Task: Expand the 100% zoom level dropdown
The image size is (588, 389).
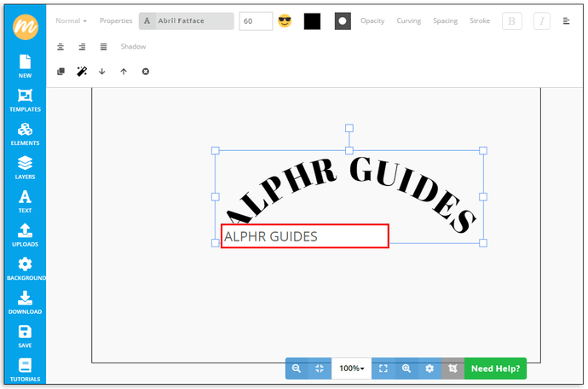Action: pos(351,369)
